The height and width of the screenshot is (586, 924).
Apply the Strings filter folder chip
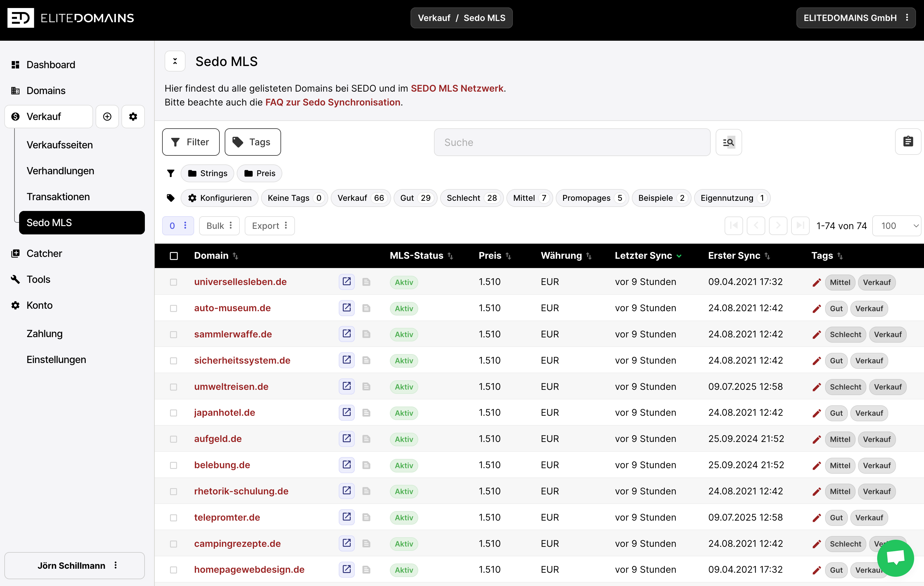[208, 173]
